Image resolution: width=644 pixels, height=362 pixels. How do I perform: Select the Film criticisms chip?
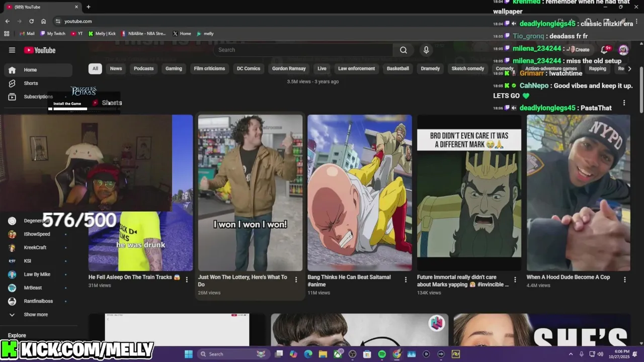(209, 68)
